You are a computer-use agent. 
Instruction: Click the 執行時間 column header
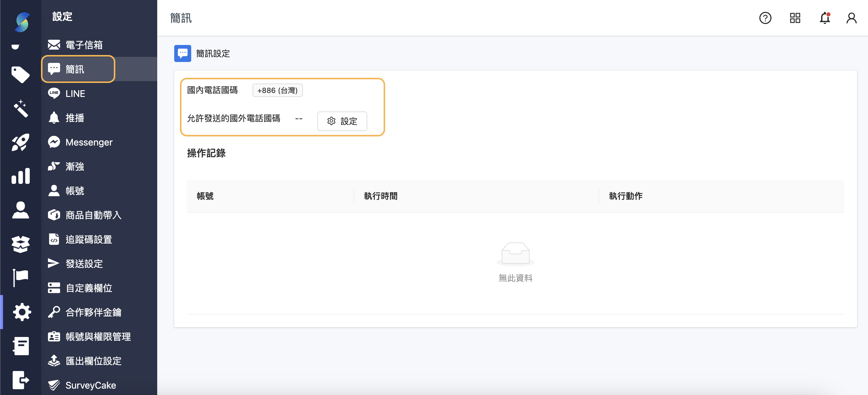tap(380, 196)
